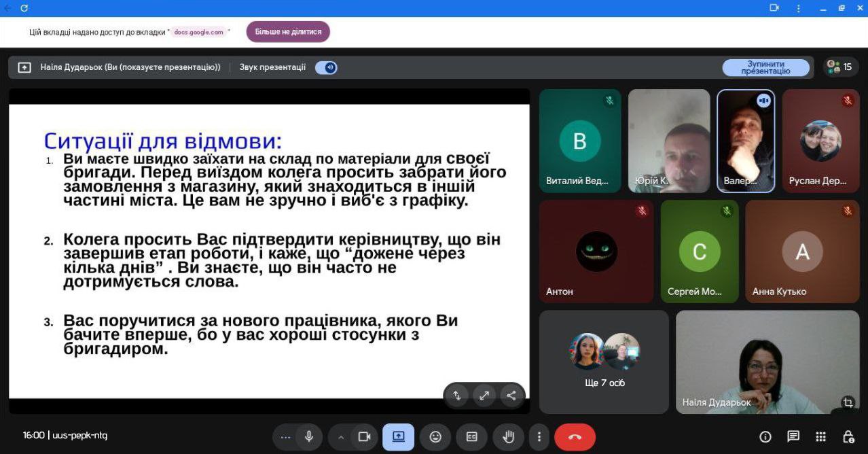The image size is (868, 454).
Task: Raise your hand in the meeting
Action: coord(508,437)
